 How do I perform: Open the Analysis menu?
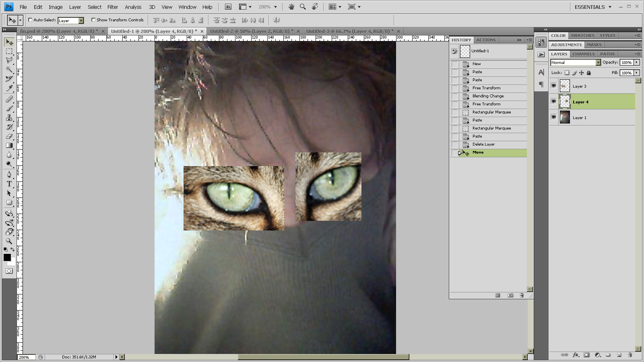point(133,7)
